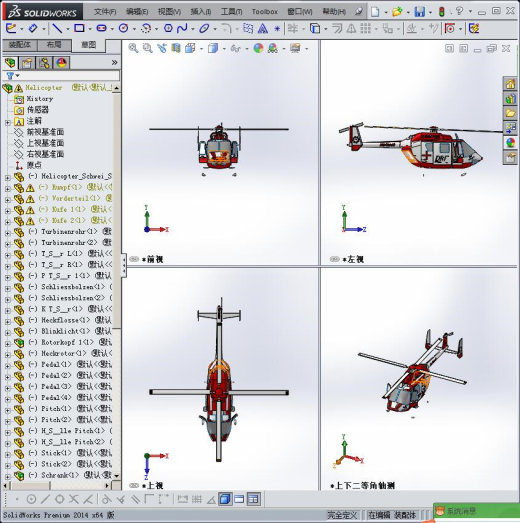The width and height of the screenshot is (520, 523).
Task: Open View Settings monitor icon
Action: click(x=295, y=48)
